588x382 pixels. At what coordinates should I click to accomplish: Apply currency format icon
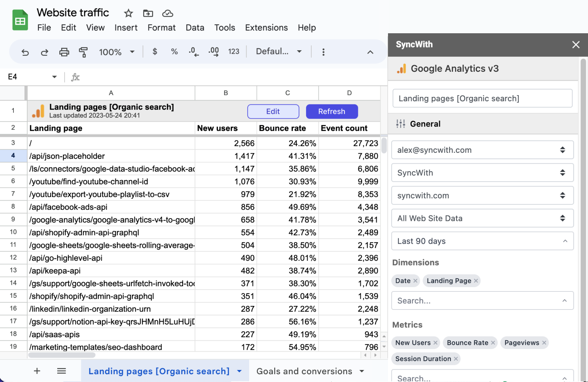pos(155,52)
